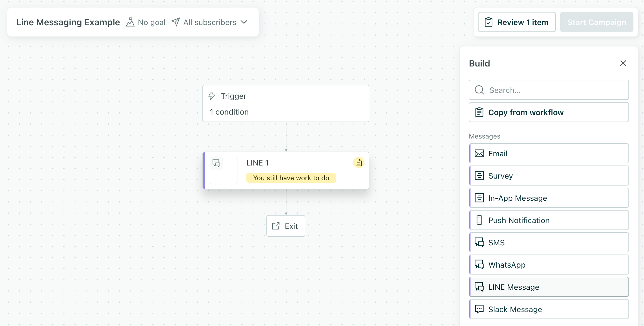Select the Survey message icon
This screenshot has width=644, height=326.
[480, 176]
